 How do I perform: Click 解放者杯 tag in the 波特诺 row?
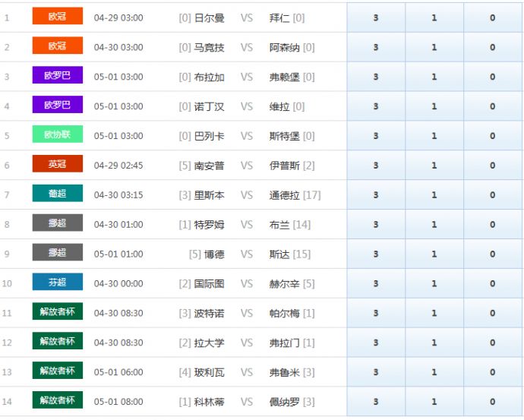point(57,312)
